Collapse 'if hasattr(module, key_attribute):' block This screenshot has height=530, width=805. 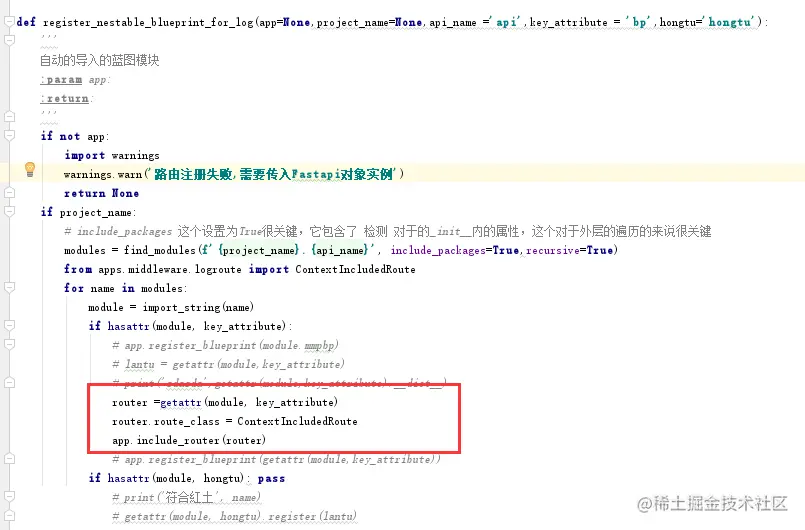pos(9,326)
